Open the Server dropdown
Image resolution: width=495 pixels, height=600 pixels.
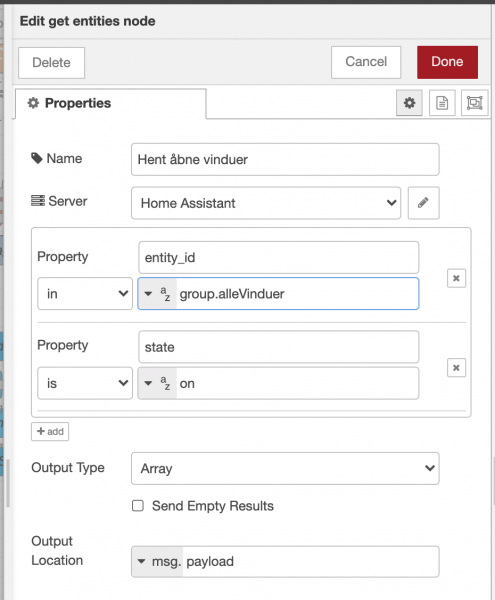click(x=266, y=203)
